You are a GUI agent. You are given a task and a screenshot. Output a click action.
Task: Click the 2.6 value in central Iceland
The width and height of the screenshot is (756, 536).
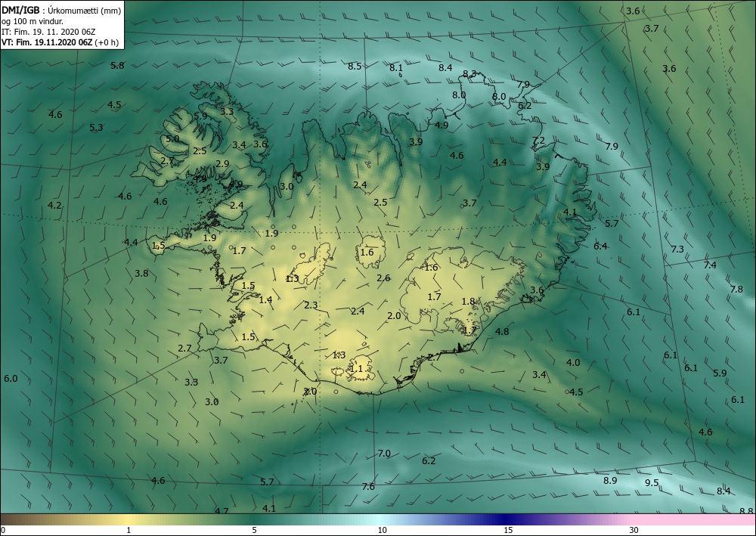(383, 278)
